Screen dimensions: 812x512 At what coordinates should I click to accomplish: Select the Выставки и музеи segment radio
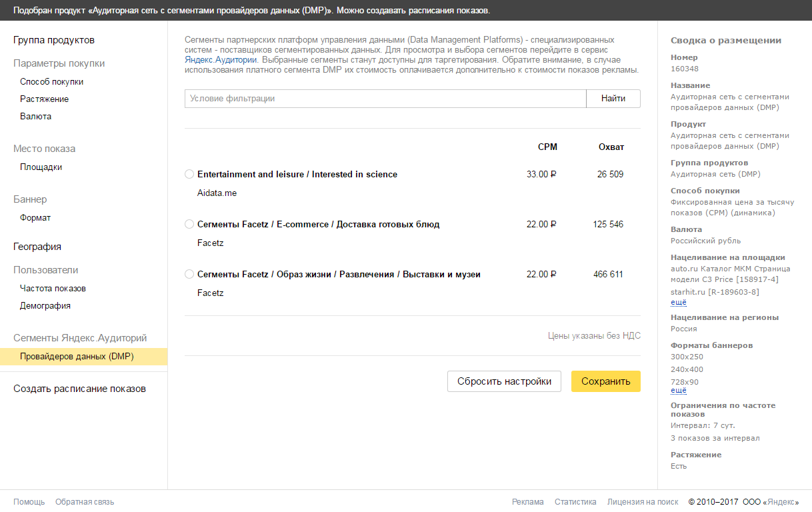click(x=189, y=275)
